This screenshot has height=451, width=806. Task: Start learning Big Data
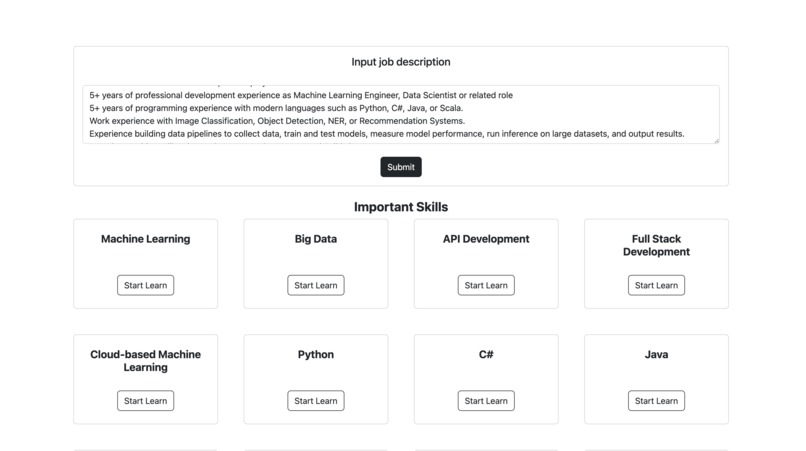pyautogui.click(x=316, y=285)
